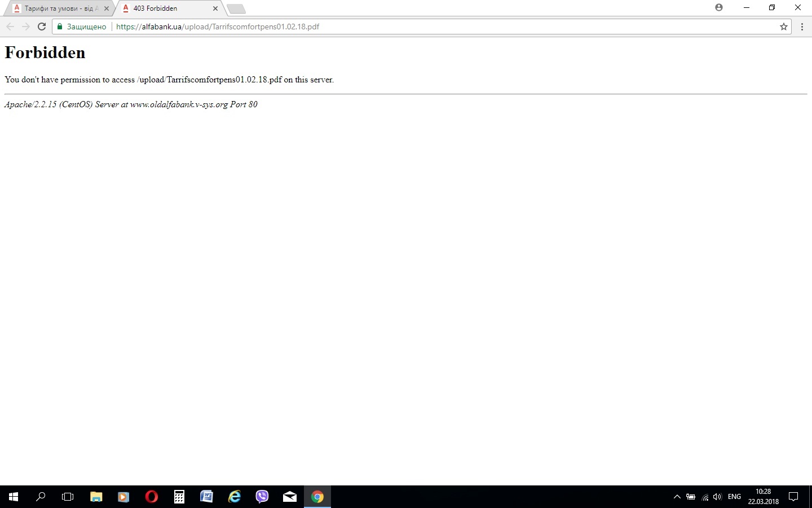
Task: Open the network Wi-Fi tray icon
Action: point(705,497)
